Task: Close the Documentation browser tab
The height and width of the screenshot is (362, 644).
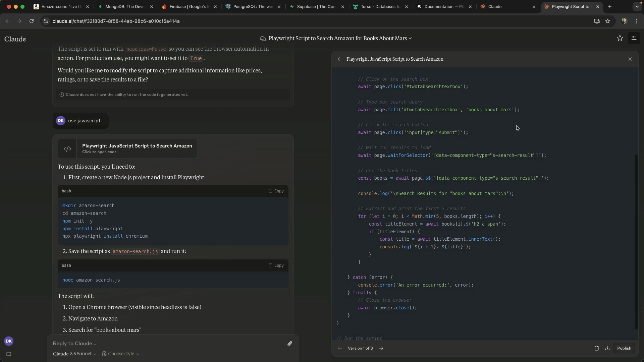Action: pyautogui.click(x=470, y=7)
